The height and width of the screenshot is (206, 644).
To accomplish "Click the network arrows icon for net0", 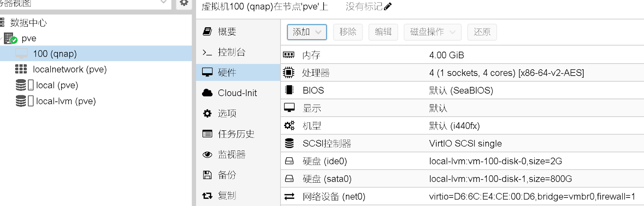I will (x=289, y=196).
